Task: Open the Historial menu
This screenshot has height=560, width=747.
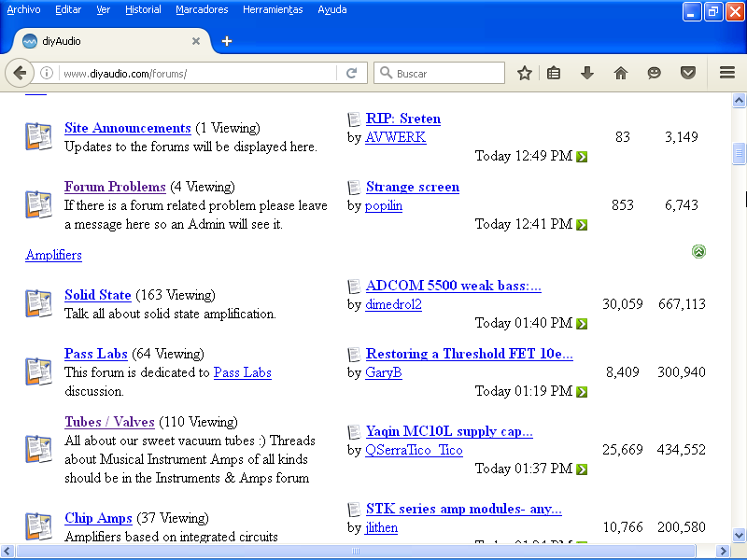Action: click(143, 9)
